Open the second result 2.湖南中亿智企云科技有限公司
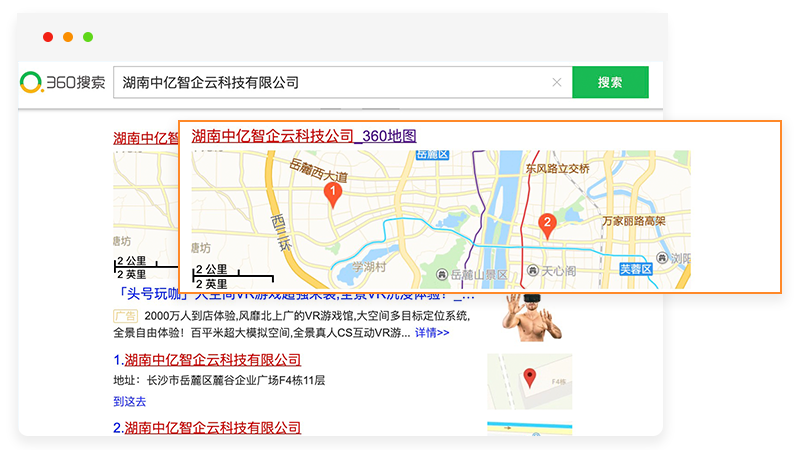 click(207, 428)
